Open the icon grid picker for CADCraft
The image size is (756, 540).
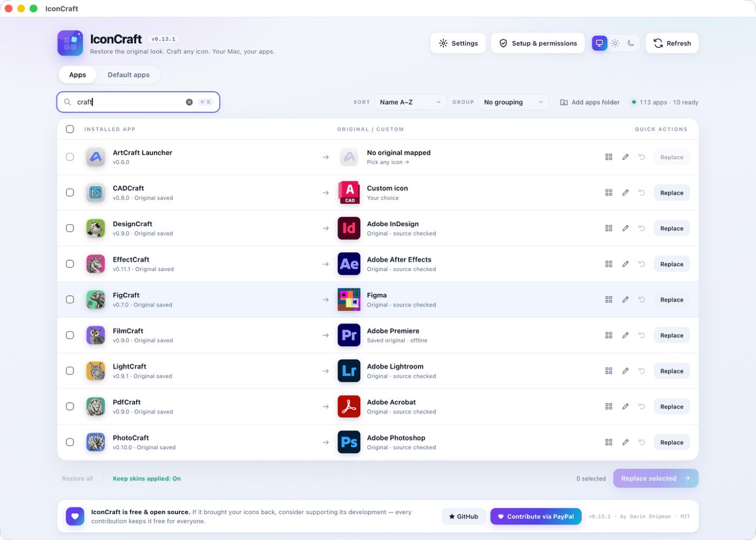609,193
